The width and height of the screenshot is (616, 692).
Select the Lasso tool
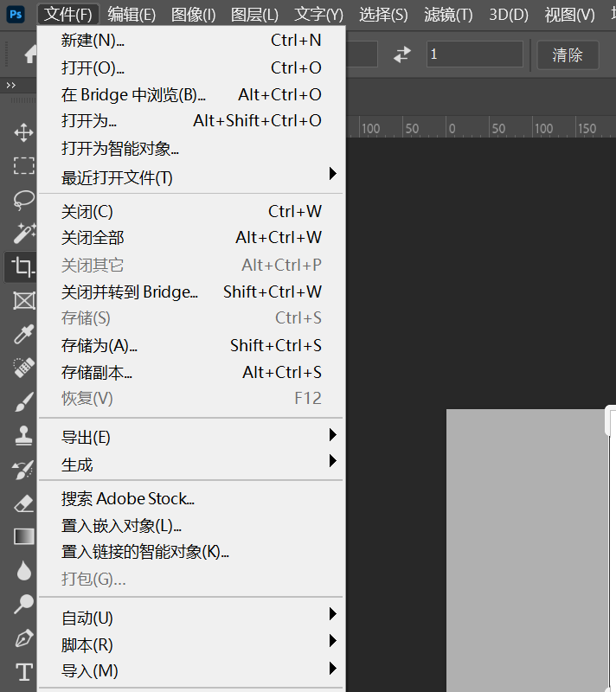(x=23, y=200)
